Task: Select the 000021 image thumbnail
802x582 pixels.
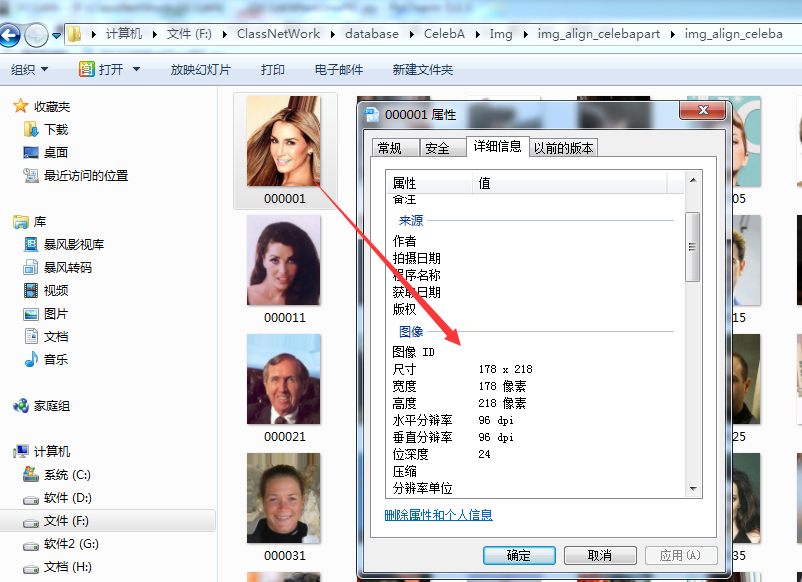Action: click(284, 379)
